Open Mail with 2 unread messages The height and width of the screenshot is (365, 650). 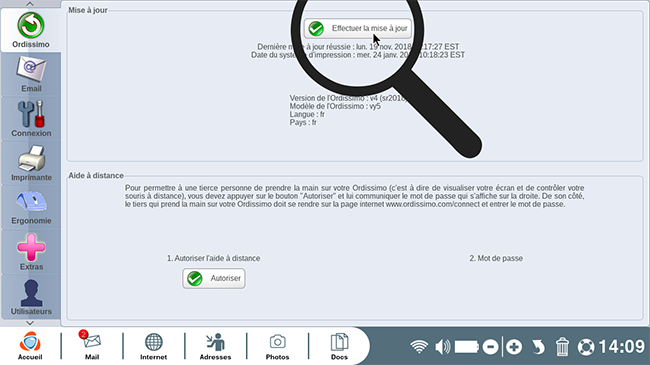[x=92, y=346]
